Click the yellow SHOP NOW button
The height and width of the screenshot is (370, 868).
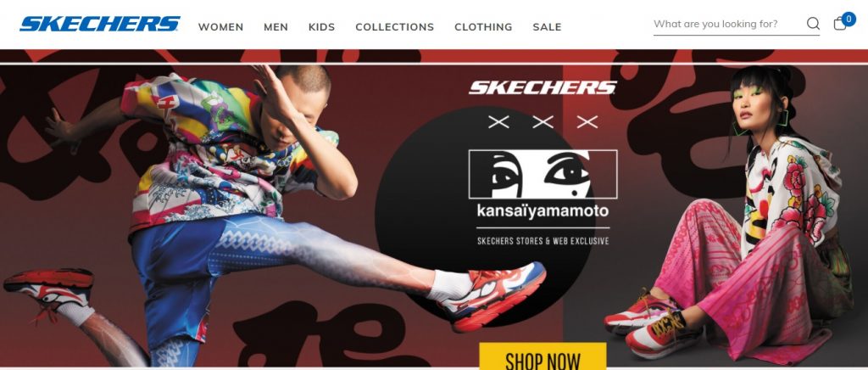click(542, 356)
